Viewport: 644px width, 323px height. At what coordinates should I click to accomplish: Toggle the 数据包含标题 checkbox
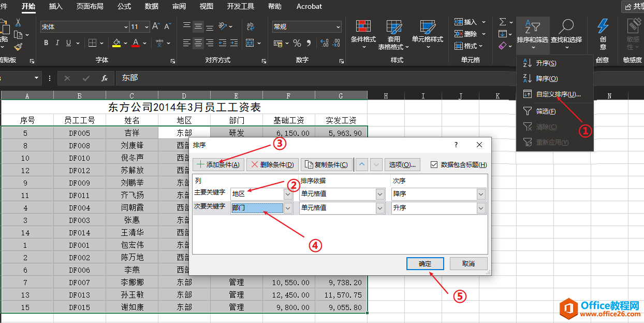(434, 165)
